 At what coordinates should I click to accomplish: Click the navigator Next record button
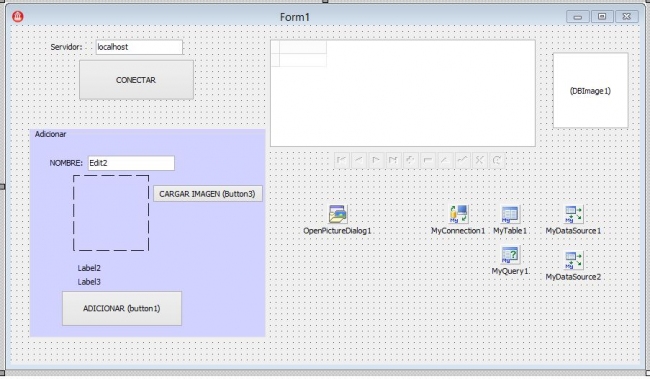coord(376,160)
